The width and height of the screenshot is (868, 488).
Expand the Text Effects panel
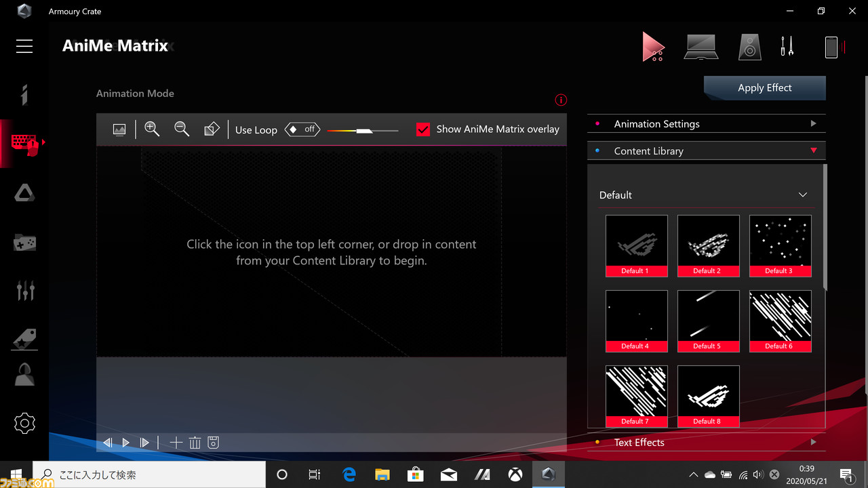click(x=706, y=443)
